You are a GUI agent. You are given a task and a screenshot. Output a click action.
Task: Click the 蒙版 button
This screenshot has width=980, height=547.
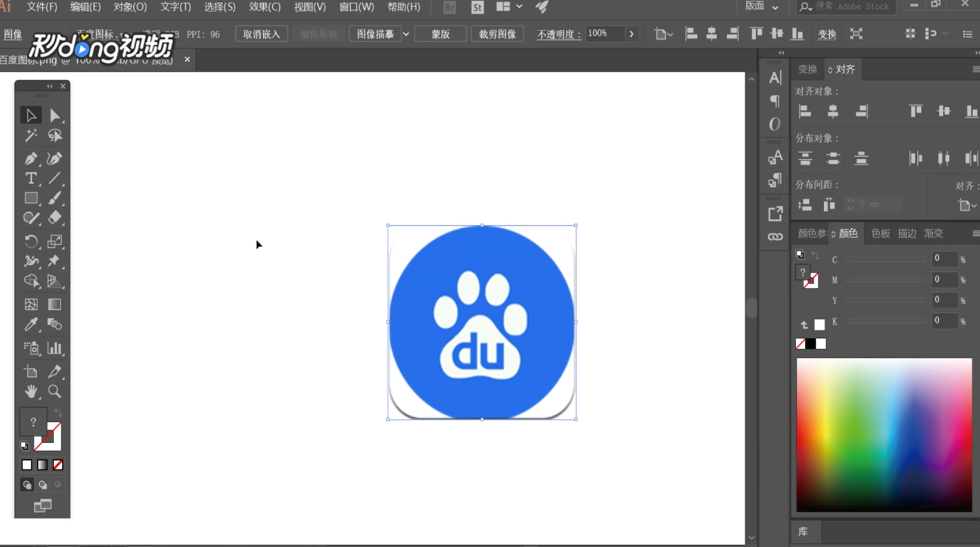(441, 34)
